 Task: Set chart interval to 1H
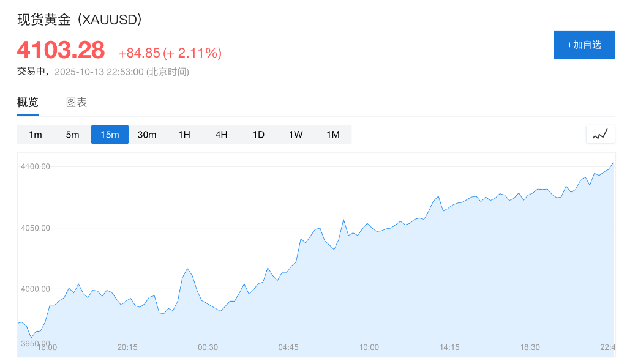[184, 135]
